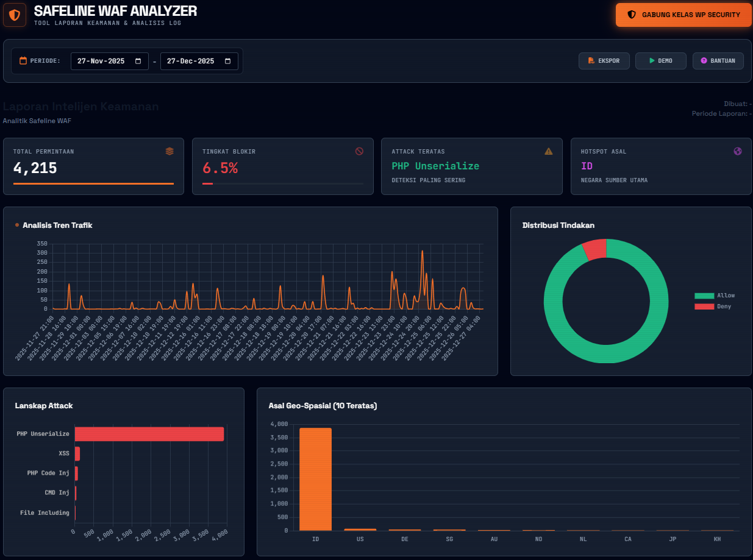Click the PHP Unserialize top attack text

point(435,166)
